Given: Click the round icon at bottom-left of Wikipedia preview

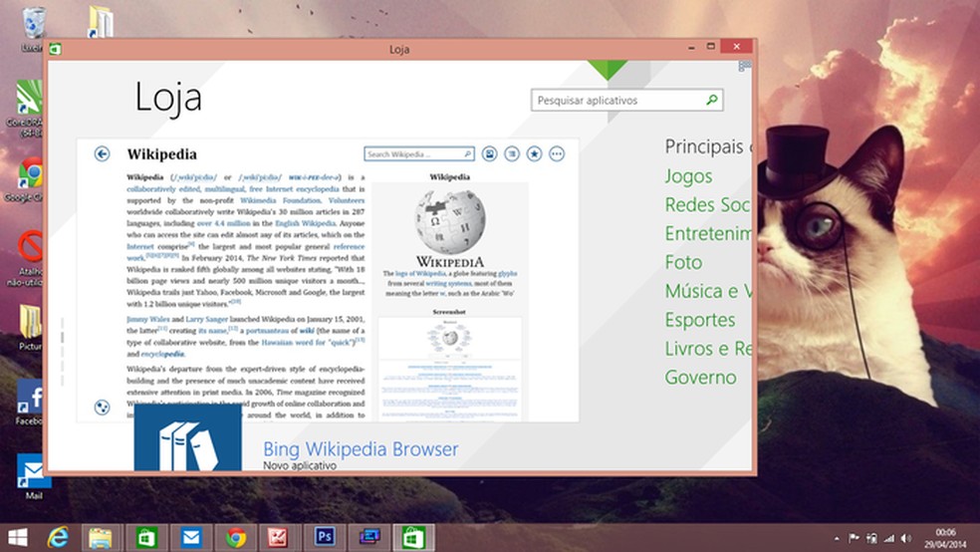Looking at the screenshot, I should [x=102, y=408].
